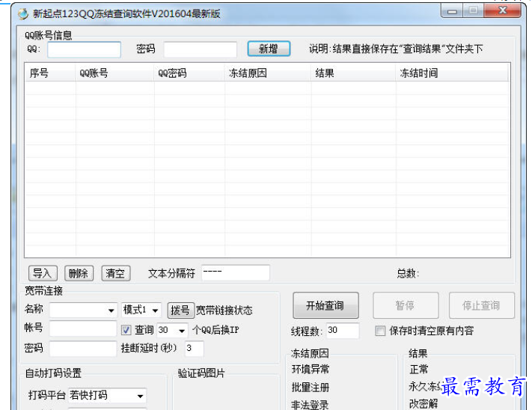
Task: Sort by the QQ账号 column header
Action: pyautogui.click(x=114, y=73)
